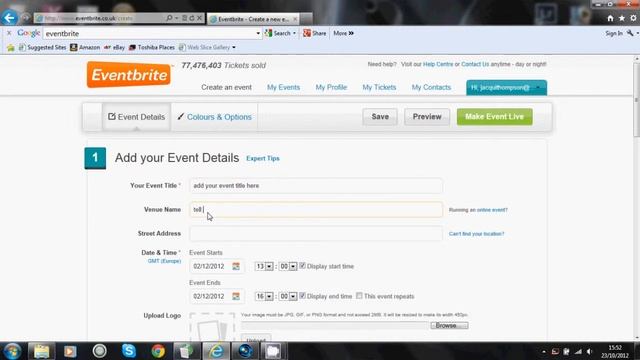Click the Your Event Title field
Viewport: 640px width, 360px height.
316,186
